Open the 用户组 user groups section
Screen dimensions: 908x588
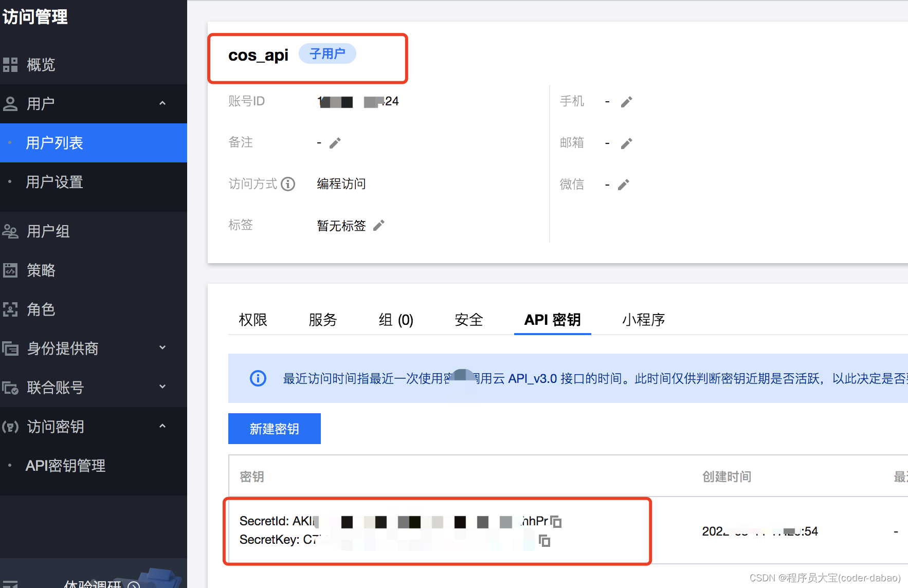point(48,231)
